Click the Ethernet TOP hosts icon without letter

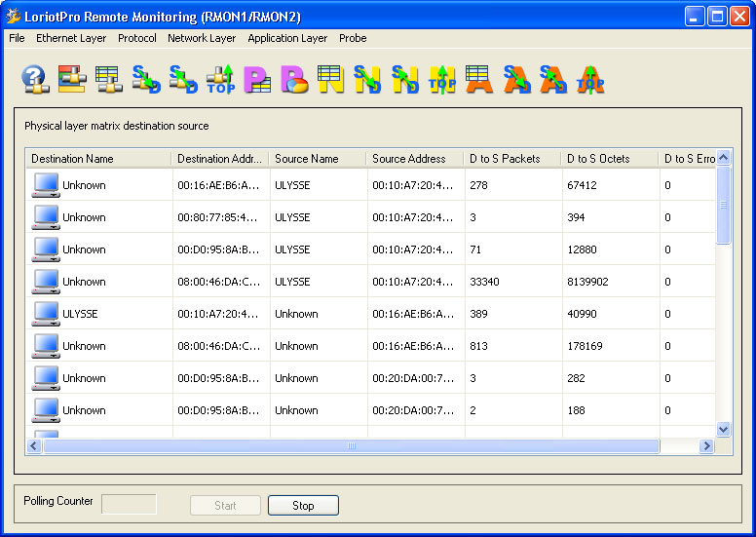coord(220,79)
